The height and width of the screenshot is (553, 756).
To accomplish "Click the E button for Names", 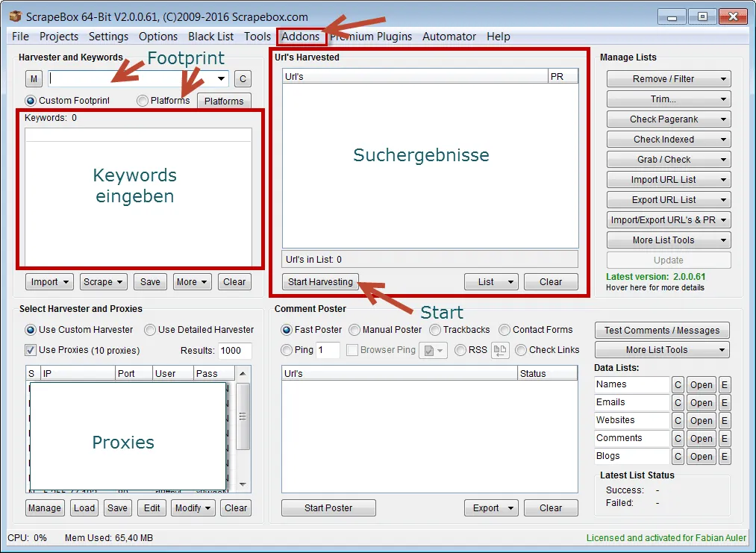I will click(724, 385).
